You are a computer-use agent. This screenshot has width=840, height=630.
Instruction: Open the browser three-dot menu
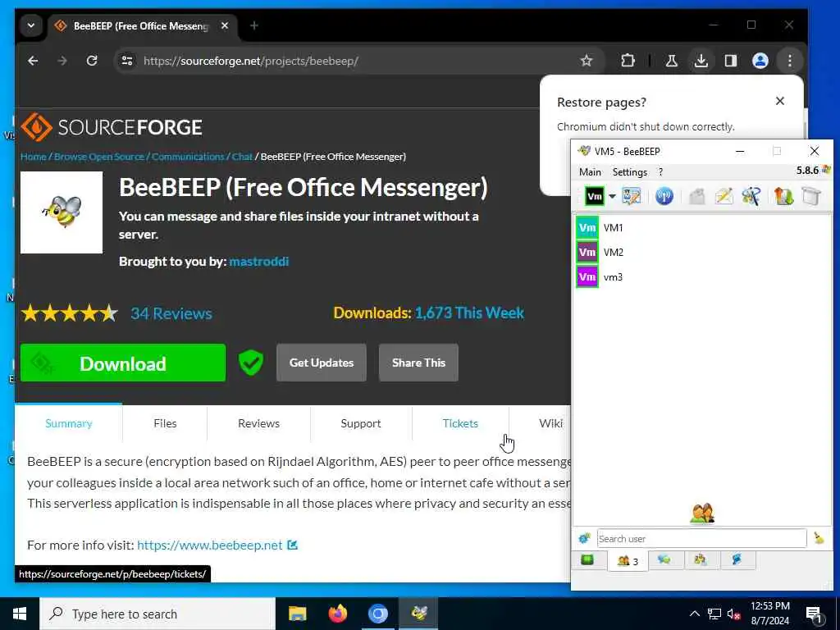[x=790, y=61]
